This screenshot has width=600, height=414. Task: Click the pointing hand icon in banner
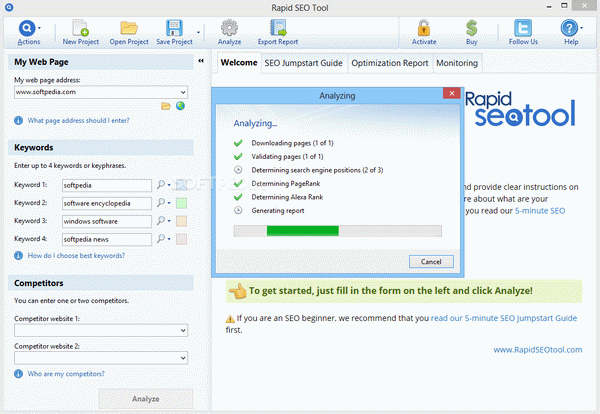[238, 291]
